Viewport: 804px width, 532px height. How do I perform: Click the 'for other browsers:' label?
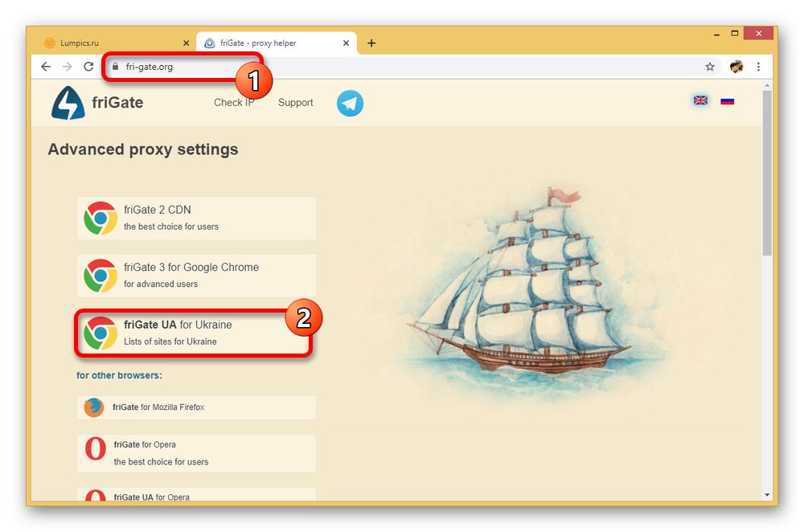(119, 375)
